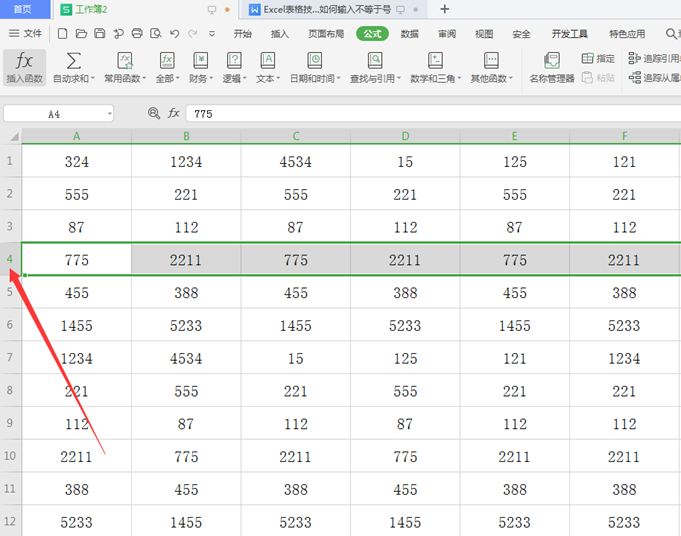Expand the Logical dropdown arrow

point(245,79)
